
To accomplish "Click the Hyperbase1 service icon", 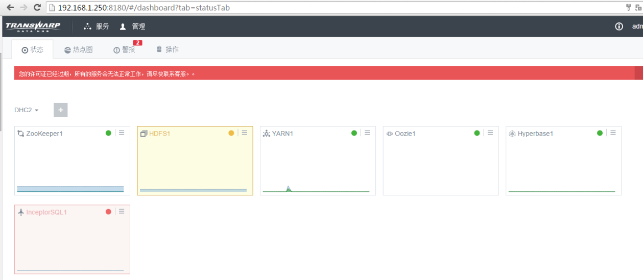I will click(512, 134).
